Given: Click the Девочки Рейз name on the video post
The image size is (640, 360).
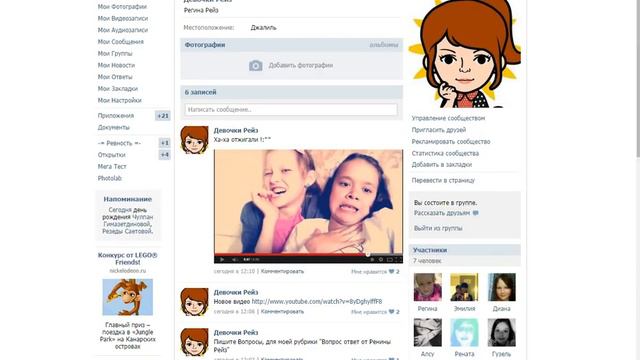Looking at the screenshot, I should [x=236, y=131].
